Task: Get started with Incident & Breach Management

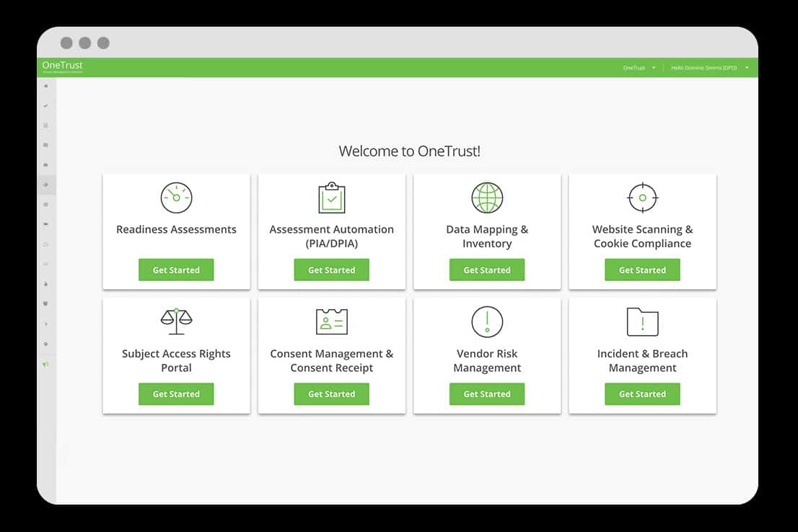Action: coord(642,394)
